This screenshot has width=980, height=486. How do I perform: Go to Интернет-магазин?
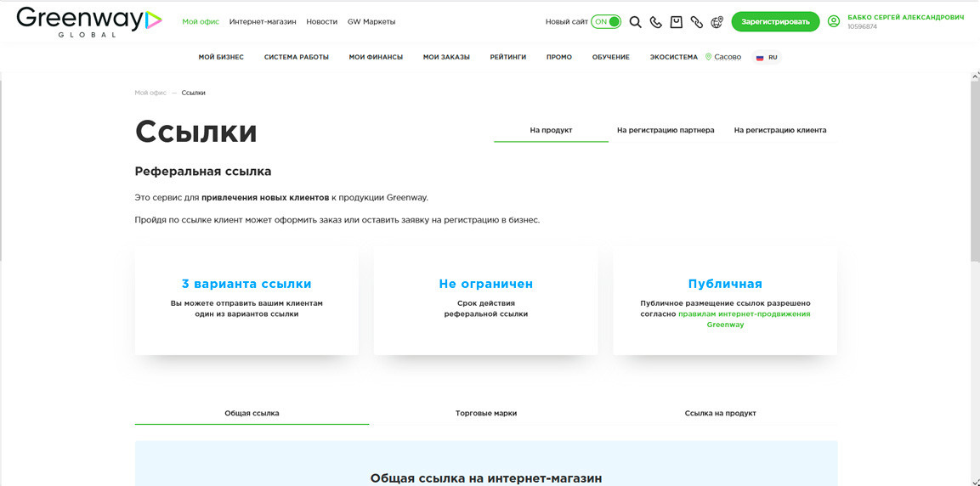263,21
